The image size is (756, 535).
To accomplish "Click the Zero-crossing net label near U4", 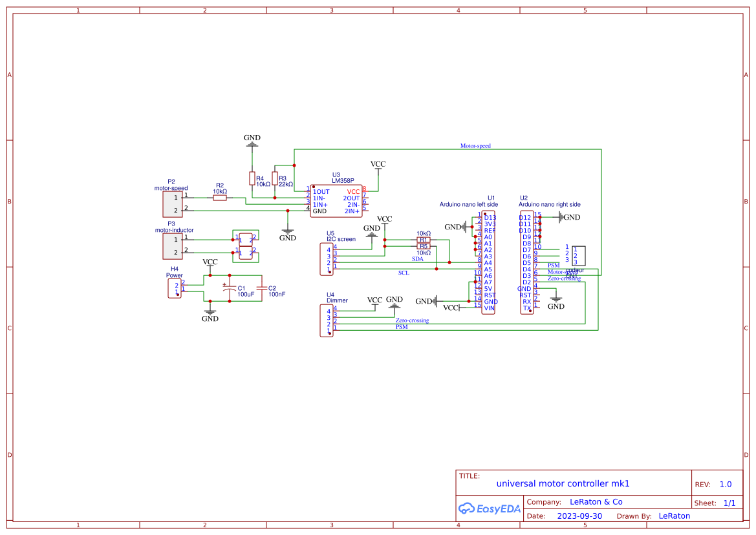I will coord(413,320).
